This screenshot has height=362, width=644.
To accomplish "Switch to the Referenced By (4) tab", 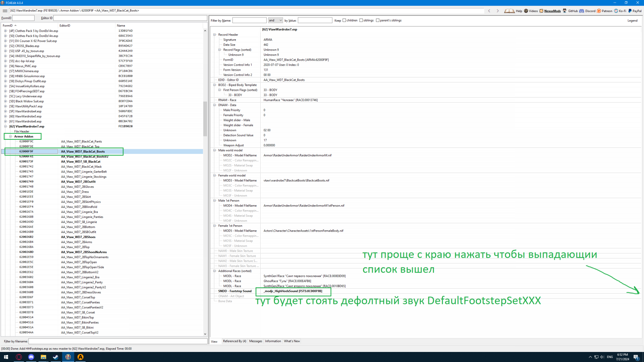I will pyautogui.click(x=234, y=341).
